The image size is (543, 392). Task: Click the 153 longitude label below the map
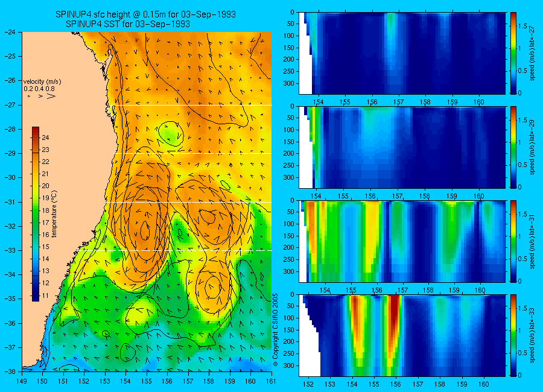tap(105, 381)
